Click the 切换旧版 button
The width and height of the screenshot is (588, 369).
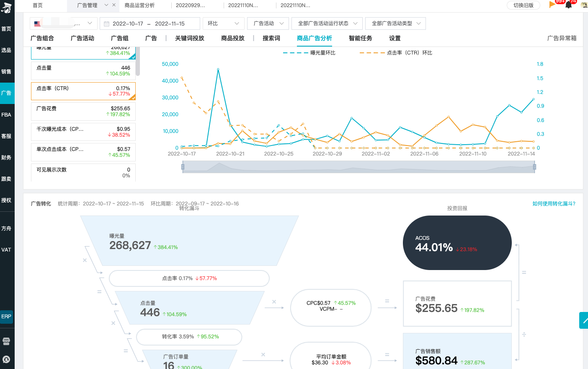524,5
